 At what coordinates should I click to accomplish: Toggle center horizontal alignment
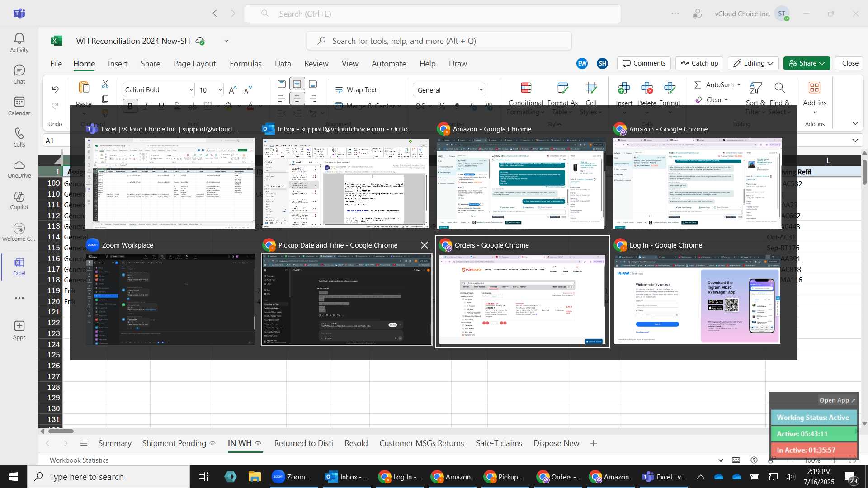(297, 99)
